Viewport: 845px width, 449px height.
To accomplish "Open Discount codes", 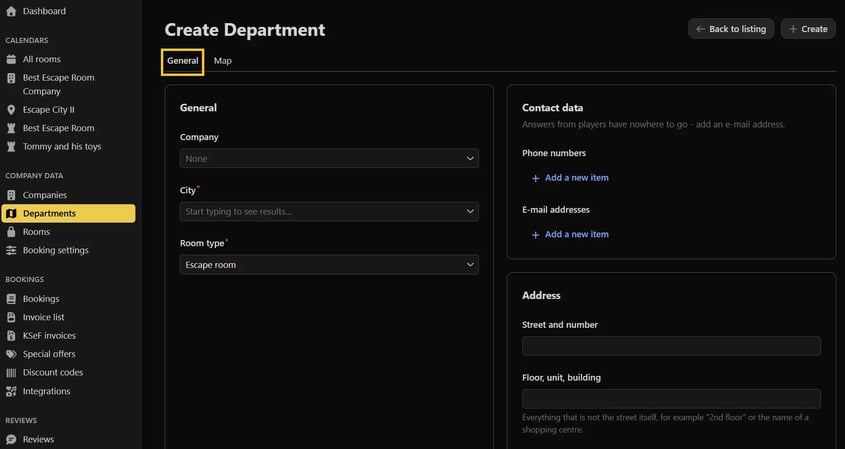I will pos(53,372).
